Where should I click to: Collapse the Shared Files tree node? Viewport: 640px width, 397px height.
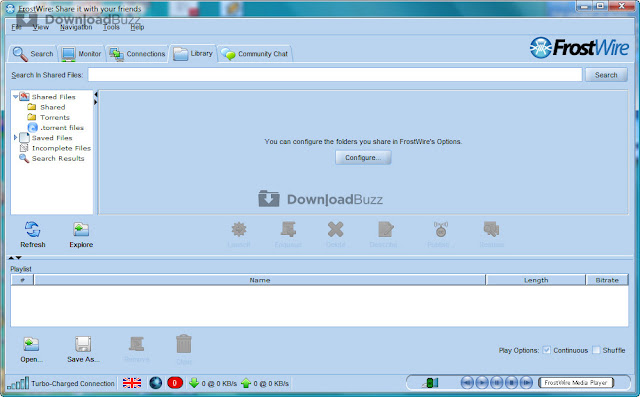pyautogui.click(x=16, y=97)
